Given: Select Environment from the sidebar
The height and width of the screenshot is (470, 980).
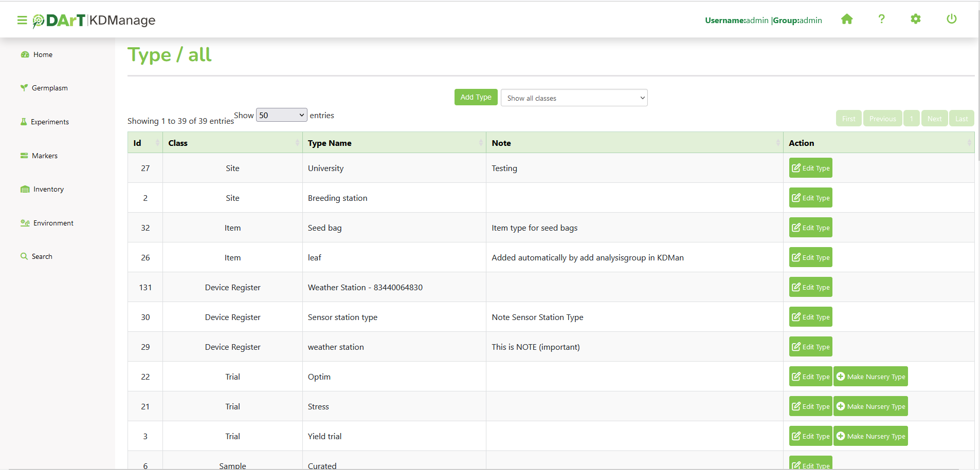Looking at the screenshot, I should [53, 223].
